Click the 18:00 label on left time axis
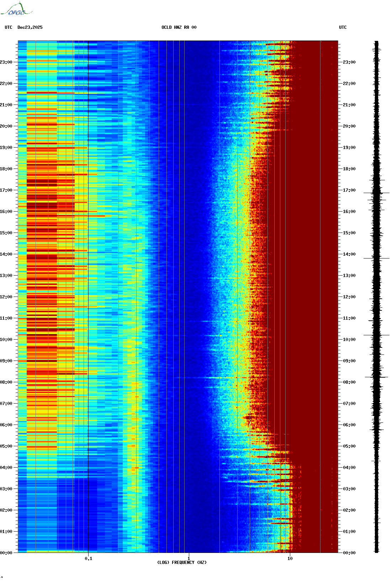The height and width of the screenshot is (581, 392). (x=6, y=169)
